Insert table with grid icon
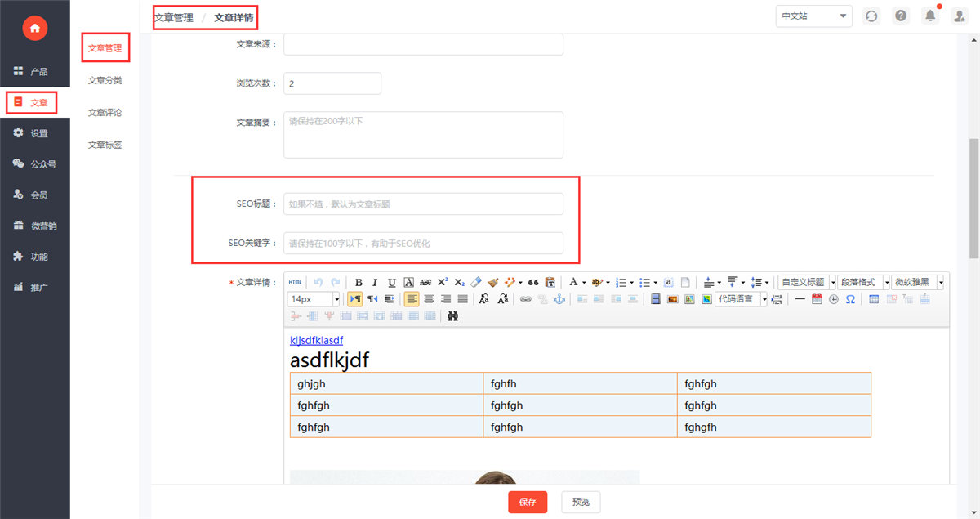Viewport: 980px width, 519px height. tap(874, 299)
